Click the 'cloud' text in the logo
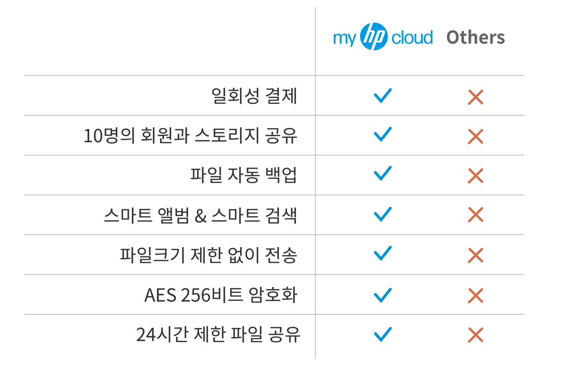The image size is (588, 374). point(412,38)
